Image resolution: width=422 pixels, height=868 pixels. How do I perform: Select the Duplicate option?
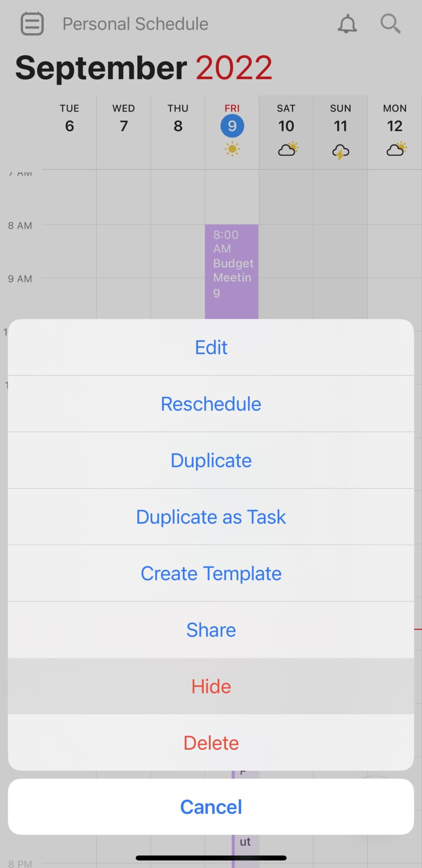point(211,460)
